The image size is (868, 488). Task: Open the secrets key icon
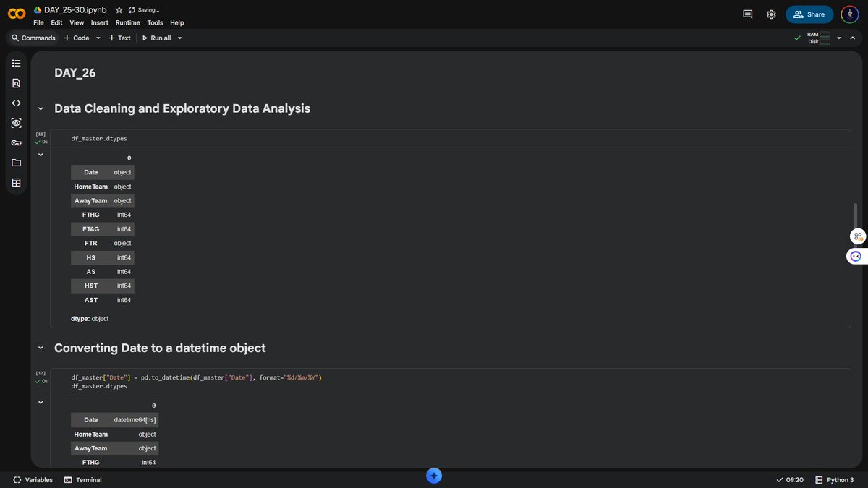coord(17,142)
